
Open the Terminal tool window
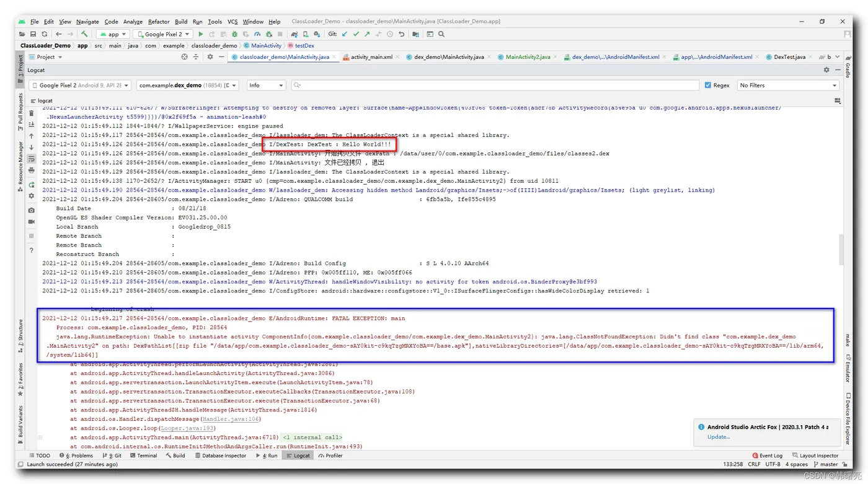coord(143,455)
